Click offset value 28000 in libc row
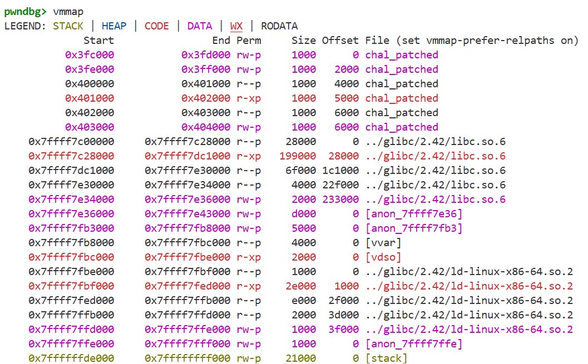The width and height of the screenshot is (588, 364). point(343,156)
